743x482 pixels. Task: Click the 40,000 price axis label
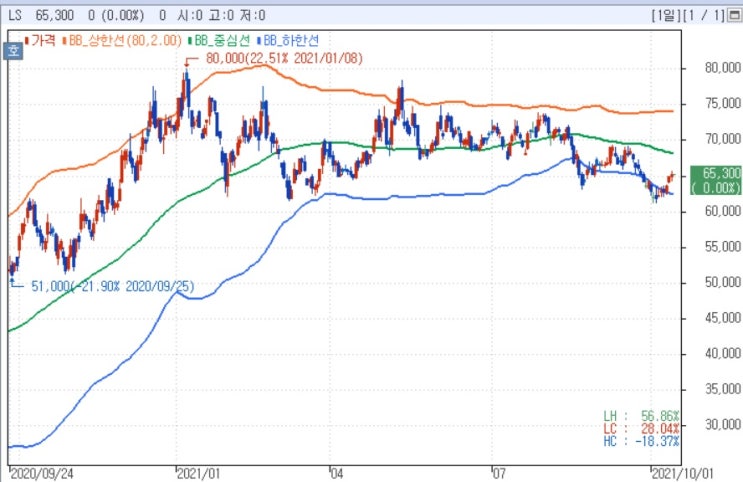(x=723, y=353)
